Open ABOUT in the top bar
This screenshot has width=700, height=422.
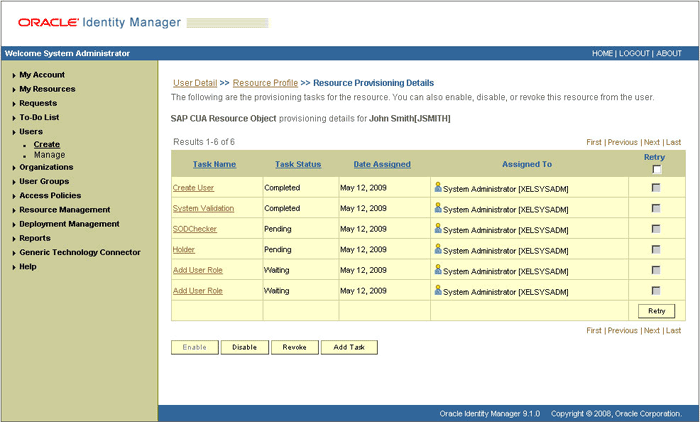[x=669, y=53]
